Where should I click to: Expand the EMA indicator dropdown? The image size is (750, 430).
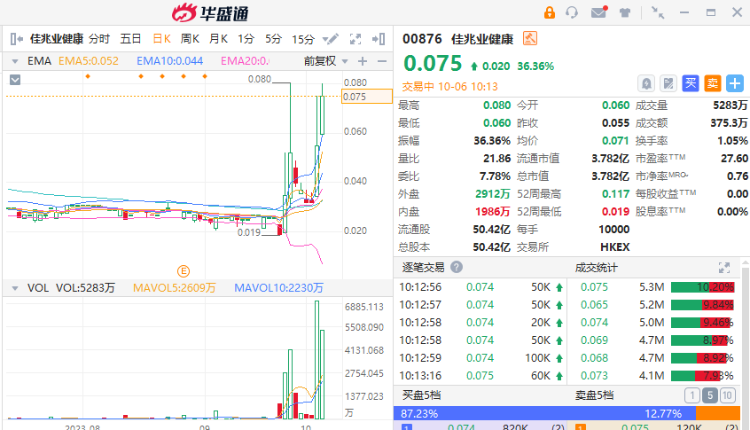[15, 62]
